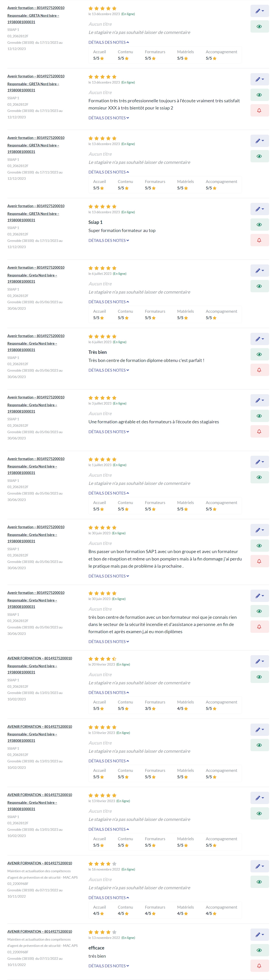Toggle eye visibility for the 20 février 2023 review
This screenshot has width=274, height=980.
point(259,677)
